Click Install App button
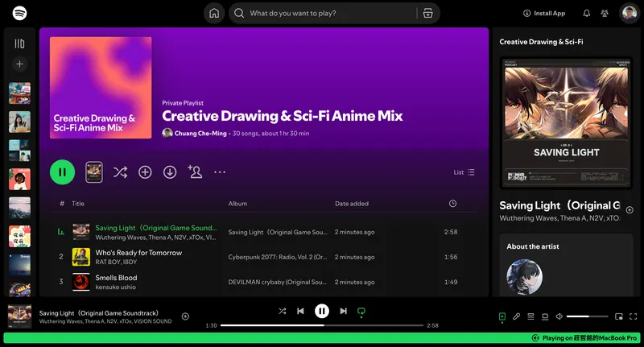Screen dimensions: 644x347 [544, 13]
